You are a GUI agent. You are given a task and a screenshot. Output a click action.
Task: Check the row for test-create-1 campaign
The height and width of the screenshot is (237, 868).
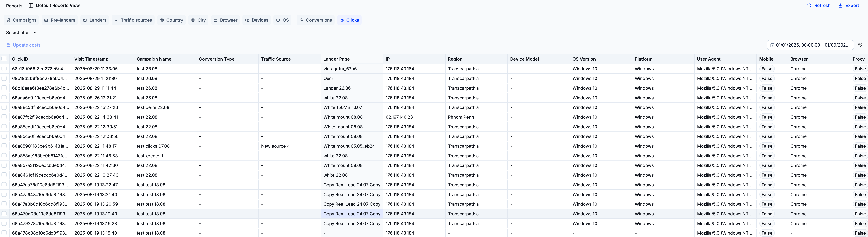pyautogui.click(x=4, y=156)
